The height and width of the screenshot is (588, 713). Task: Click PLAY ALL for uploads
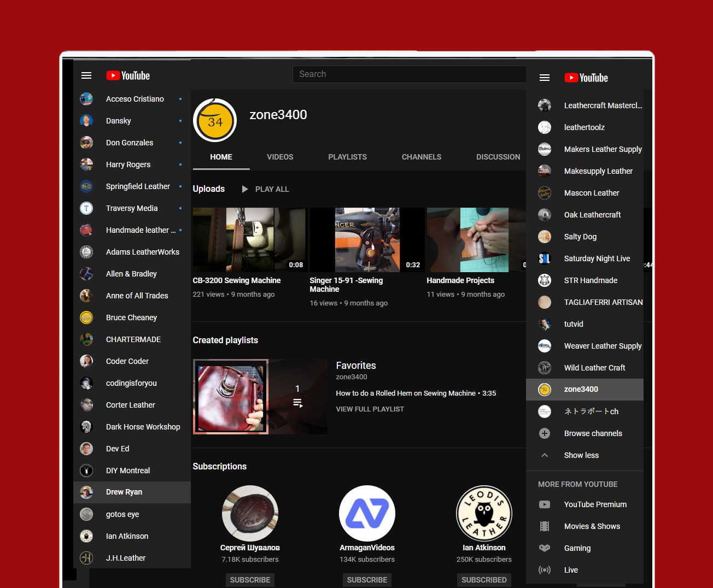[272, 189]
